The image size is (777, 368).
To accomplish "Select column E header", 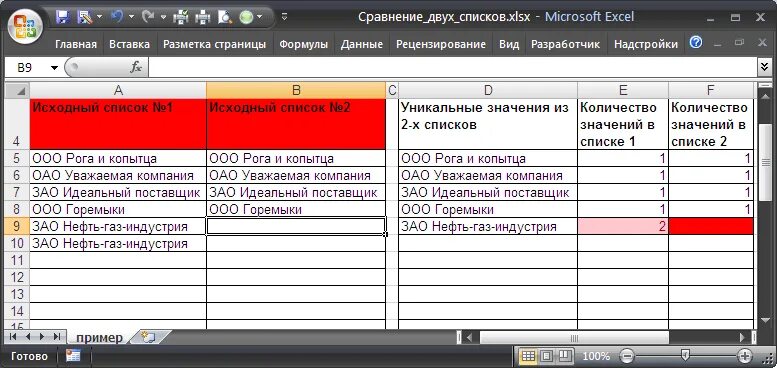I will (x=623, y=90).
